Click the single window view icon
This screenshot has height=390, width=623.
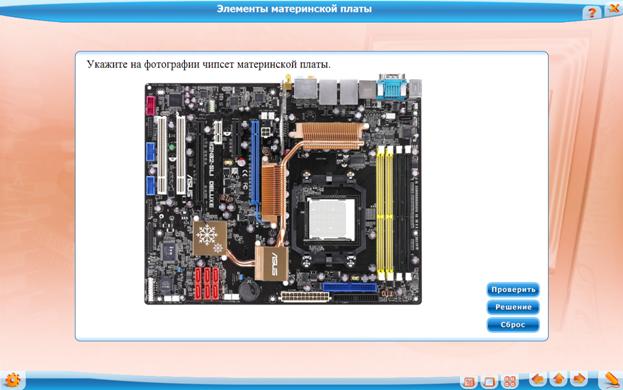[489, 382]
